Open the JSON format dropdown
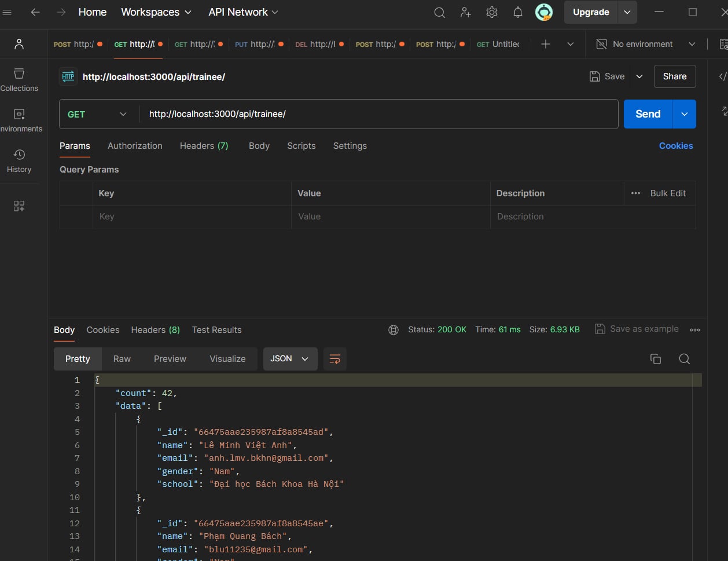 (x=290, y=359)
